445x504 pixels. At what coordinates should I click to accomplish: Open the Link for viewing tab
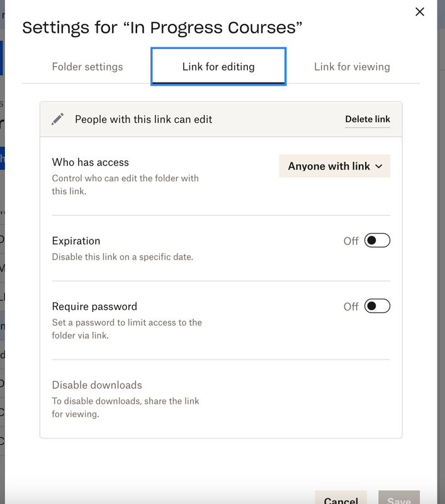point(352,67)
